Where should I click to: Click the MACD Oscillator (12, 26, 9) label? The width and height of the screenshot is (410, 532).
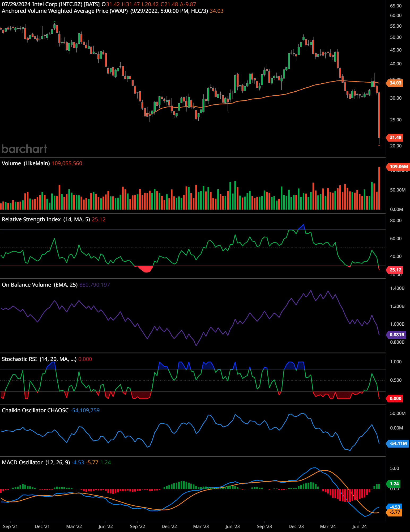click(36, 462)
